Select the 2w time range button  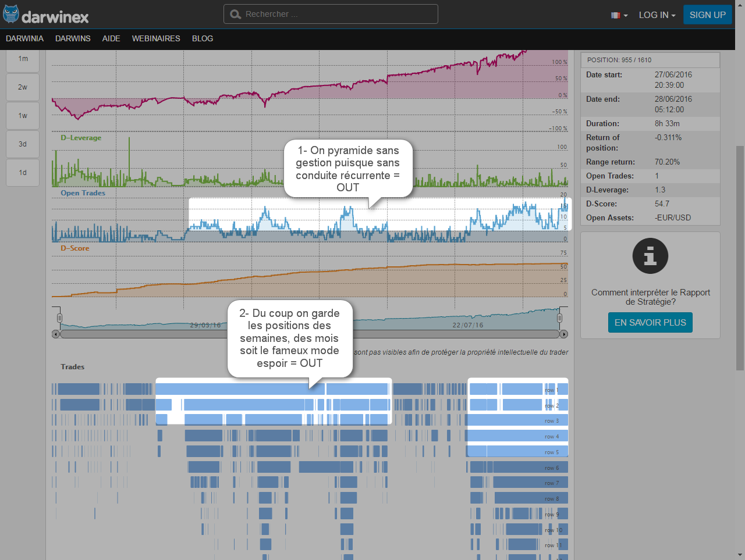[23, 87]
